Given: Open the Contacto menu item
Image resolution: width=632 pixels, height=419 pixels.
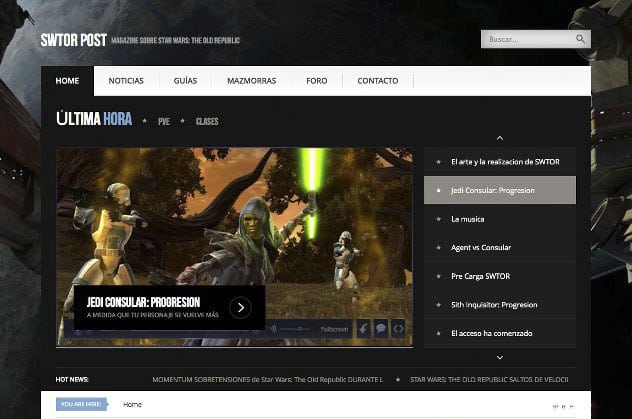Looking at the screenshot, I should click(378, 81).
